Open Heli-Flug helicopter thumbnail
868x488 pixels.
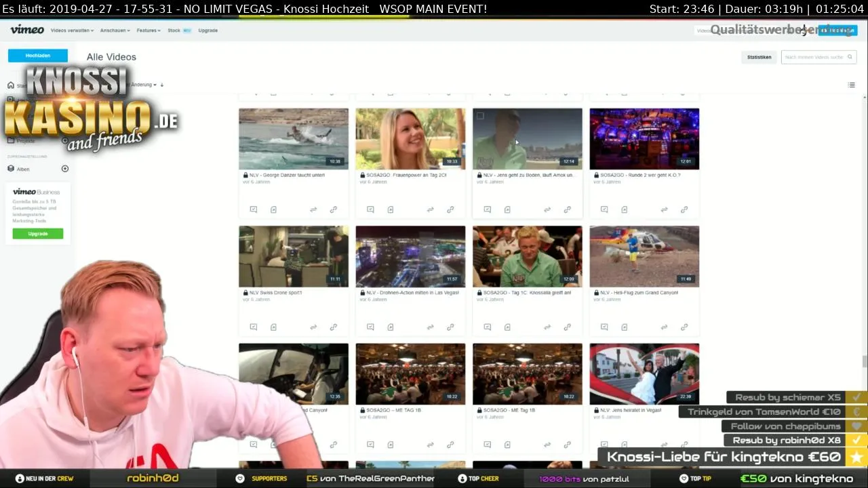pos(644,256)
